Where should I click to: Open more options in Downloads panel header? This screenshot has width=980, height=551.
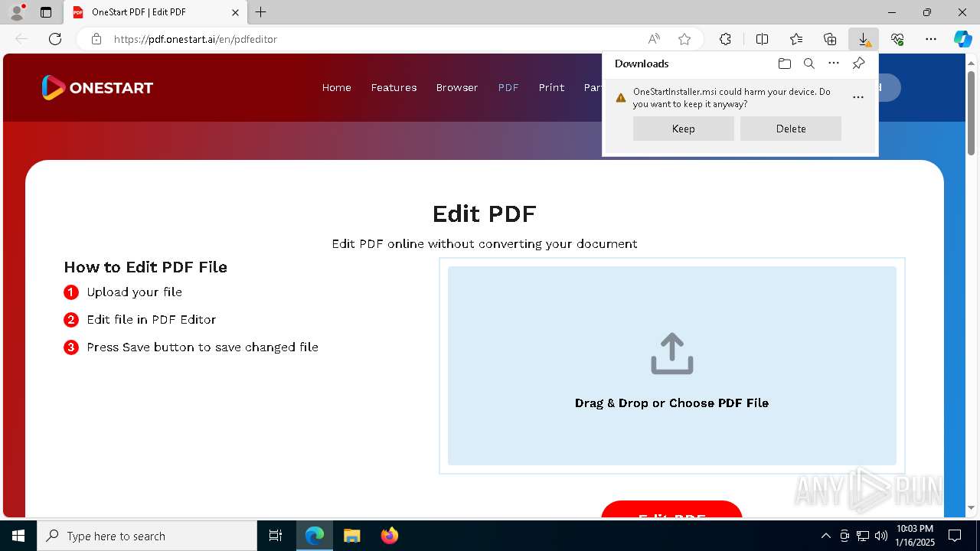834,64
